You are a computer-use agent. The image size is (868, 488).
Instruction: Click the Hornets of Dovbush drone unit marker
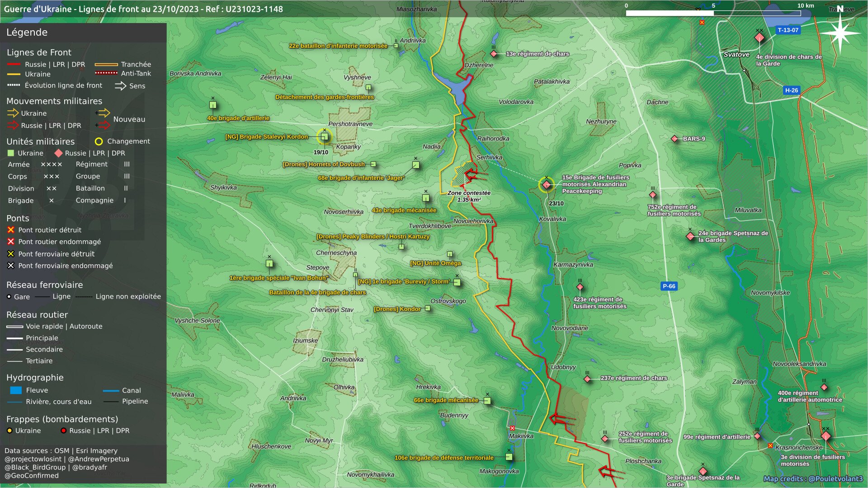pos(373,164)
